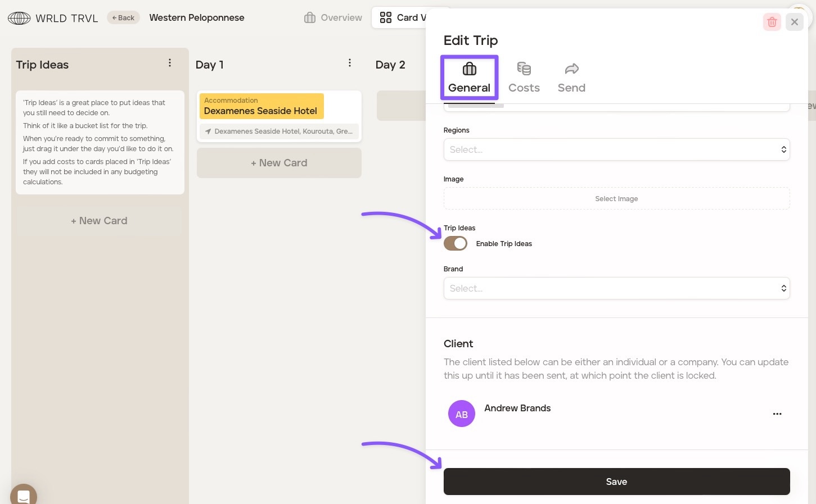Switch to the Send tab
Viewport: 816px width, 504px height.
571,78
